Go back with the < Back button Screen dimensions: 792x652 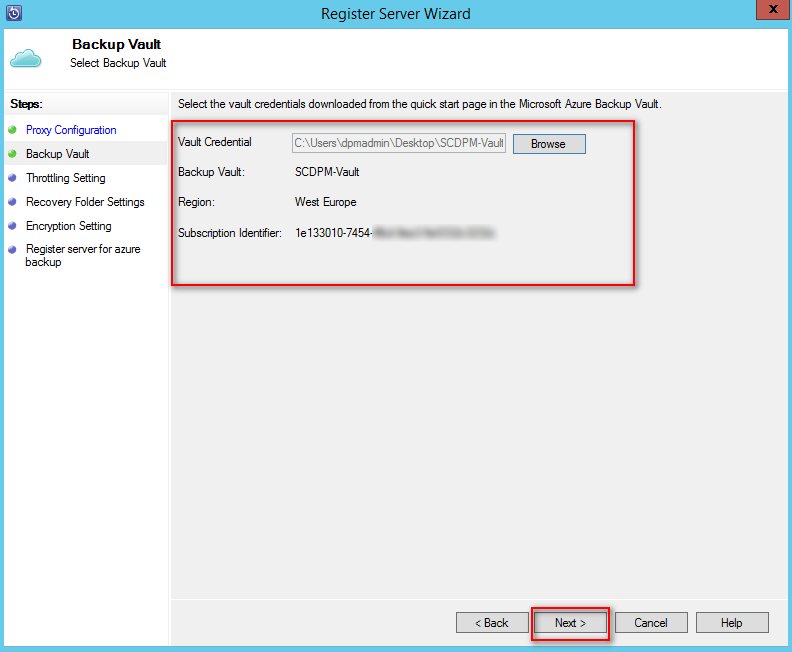[492, 623]
